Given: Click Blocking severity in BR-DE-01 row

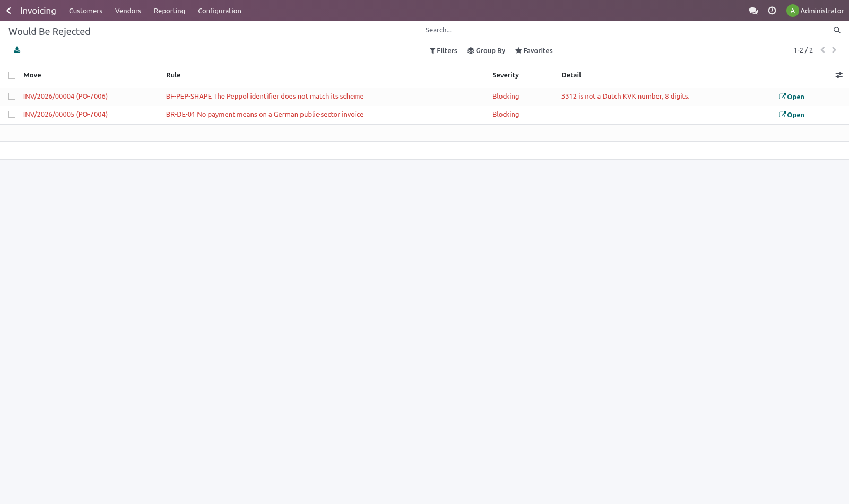Looking at the screenshot, I should [506, 115].
